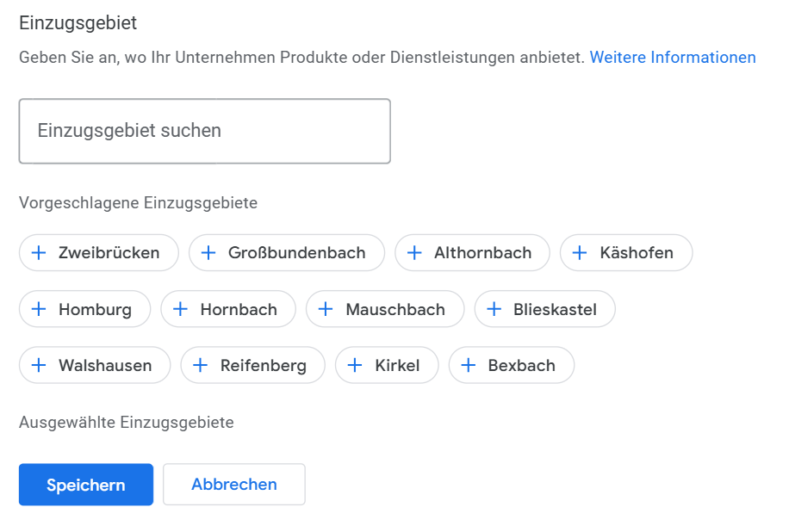
Task: Add Bexbach to selected areas
Action: tap(512, 365)
